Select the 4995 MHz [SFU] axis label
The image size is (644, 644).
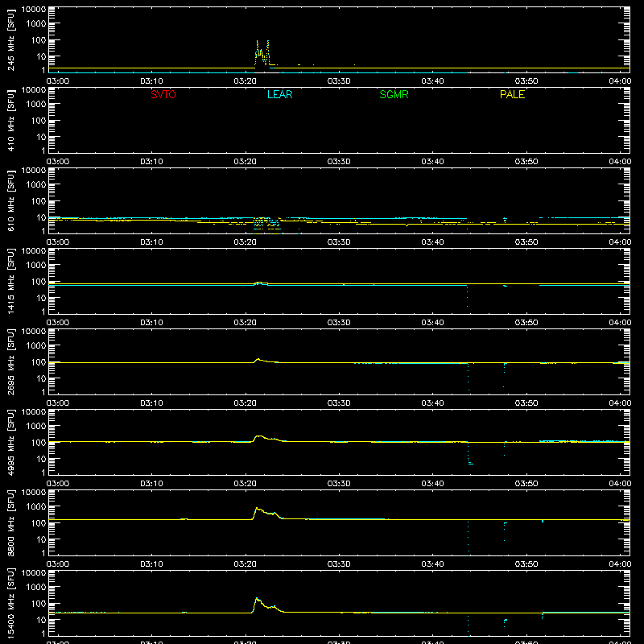tap(10, 442)
